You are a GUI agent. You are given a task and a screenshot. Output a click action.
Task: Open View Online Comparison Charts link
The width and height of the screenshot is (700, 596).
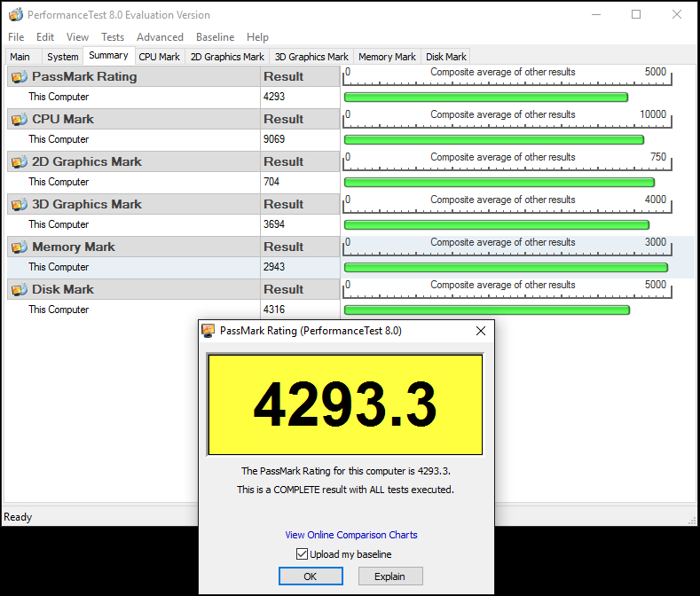point(351,535)
